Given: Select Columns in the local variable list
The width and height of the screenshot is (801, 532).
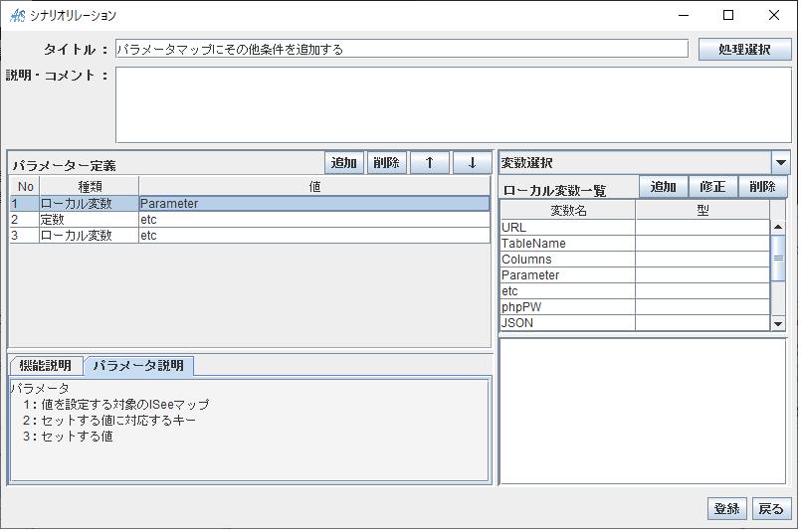Looking at the screenshot, I should (x=567, y=259).
